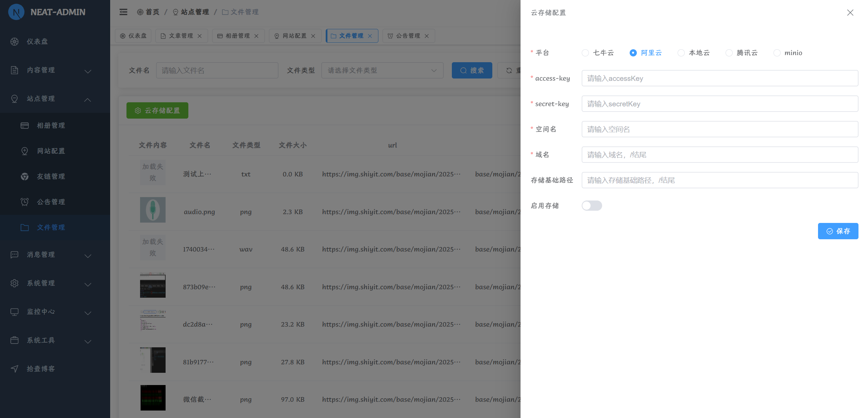The image size is (868, 418).
Task: Open 友链管理 in the sidebar
Action: [x=51, y=176]
